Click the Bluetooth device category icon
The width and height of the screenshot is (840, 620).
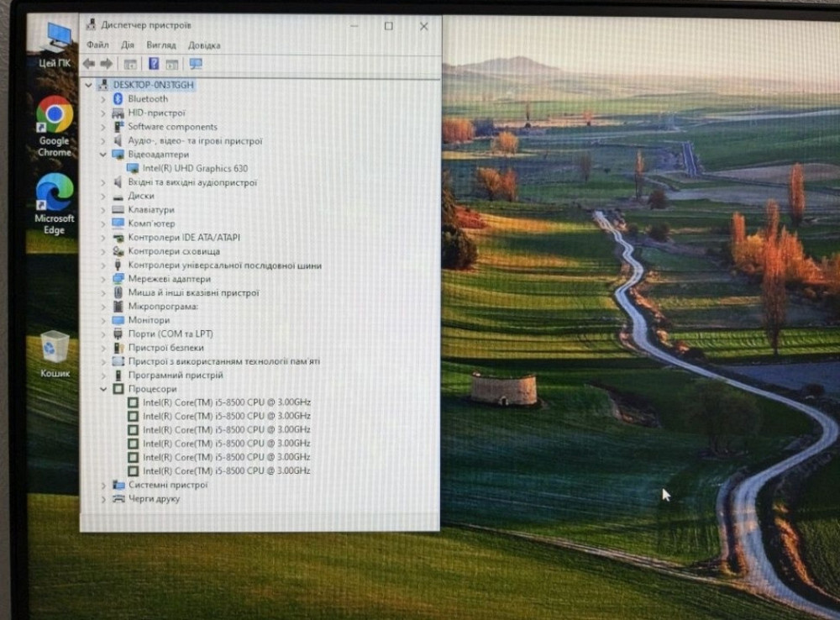point(117,98)
